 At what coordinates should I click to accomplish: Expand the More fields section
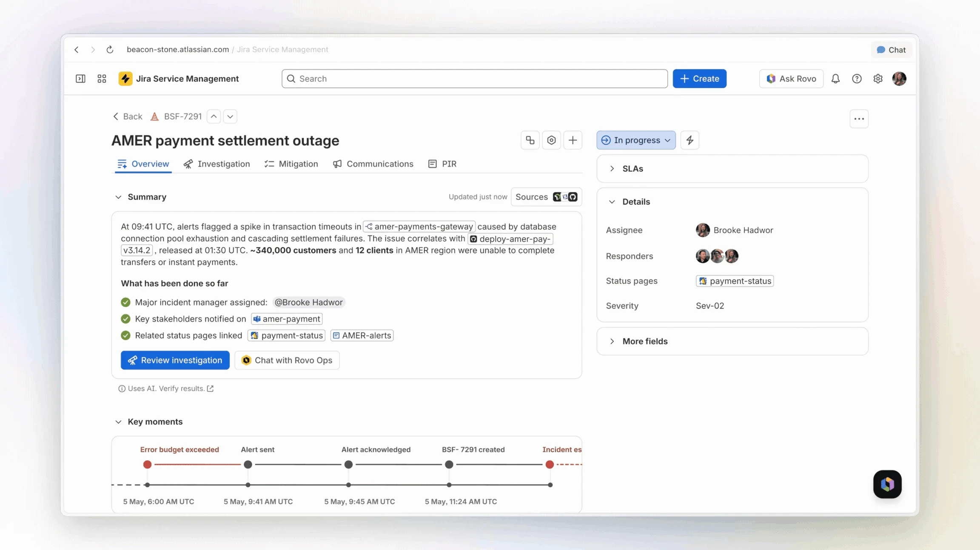tap(732, 341)
